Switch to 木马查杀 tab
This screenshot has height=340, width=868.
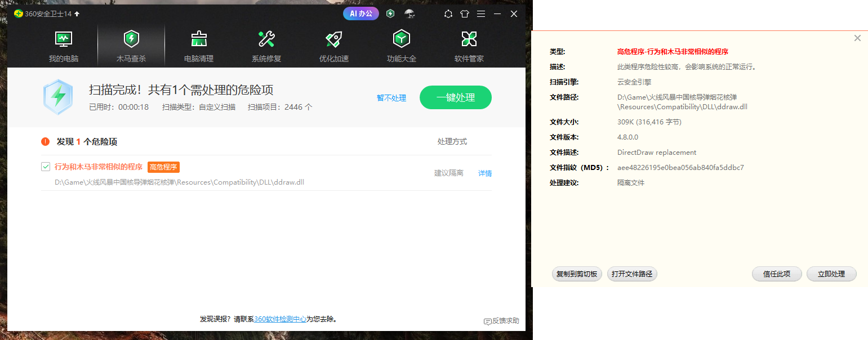tap(131, 46)
